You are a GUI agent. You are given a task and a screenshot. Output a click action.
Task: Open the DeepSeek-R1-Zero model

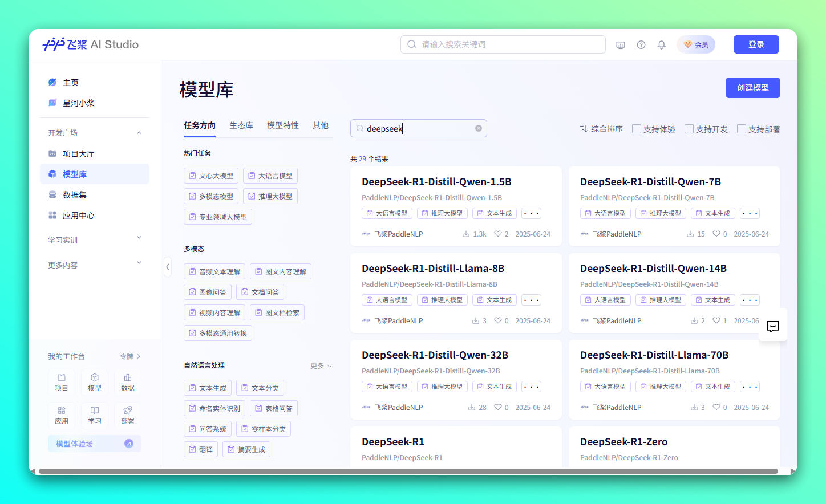click(x=623, y=442)
